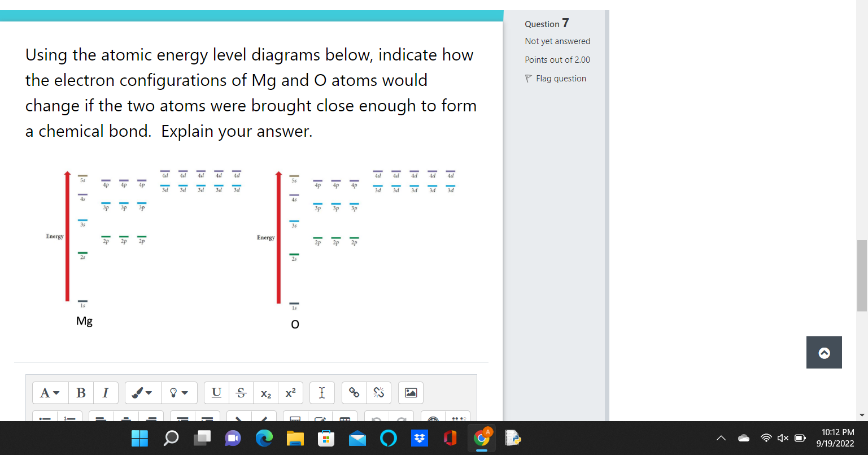Viewport: 868px width, 455px height.
Task: Click the insert link icon
Action: pyautogui.click(x=354, y=393)
